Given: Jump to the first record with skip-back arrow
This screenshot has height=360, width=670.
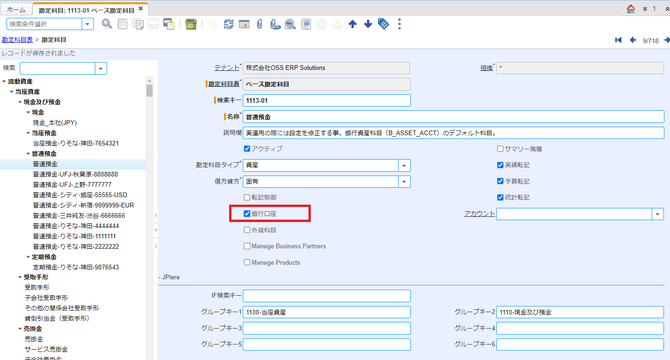Looking at the screenshot, I should click(618, 40).
